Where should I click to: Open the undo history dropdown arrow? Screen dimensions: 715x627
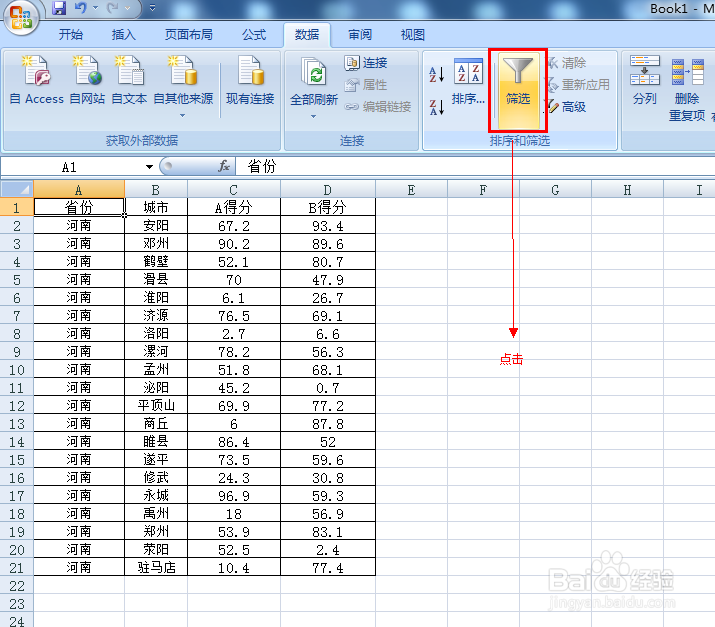click(96, 8)
